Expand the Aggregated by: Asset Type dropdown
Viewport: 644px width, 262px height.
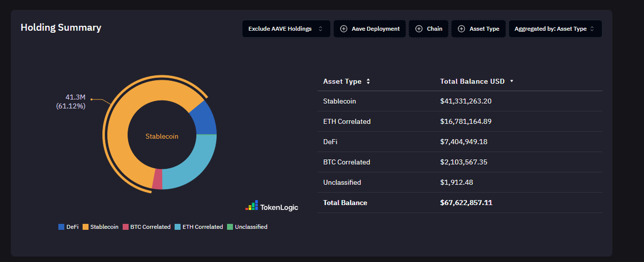[x=554, y=29]
